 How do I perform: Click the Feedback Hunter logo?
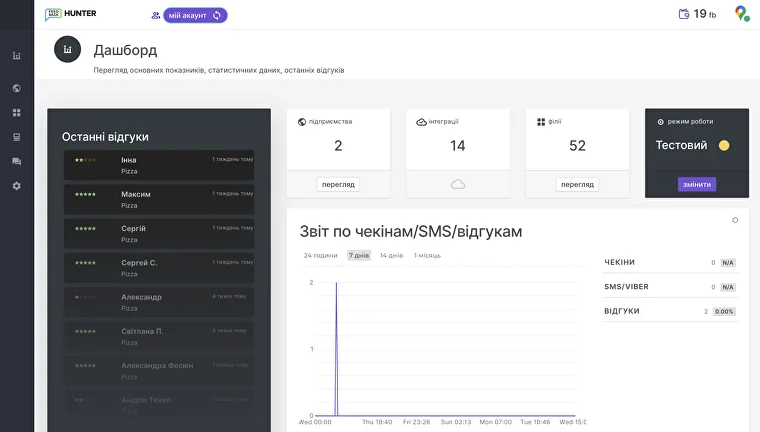tap(70, 14)
